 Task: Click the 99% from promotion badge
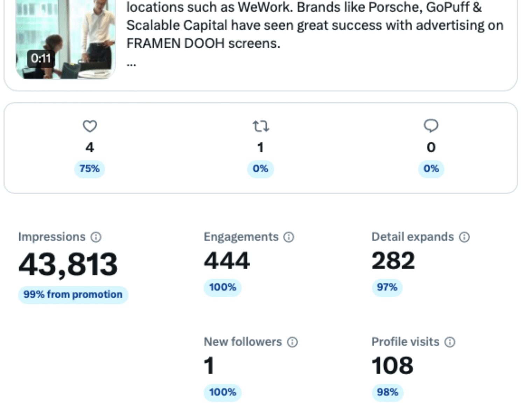[73, 295]
